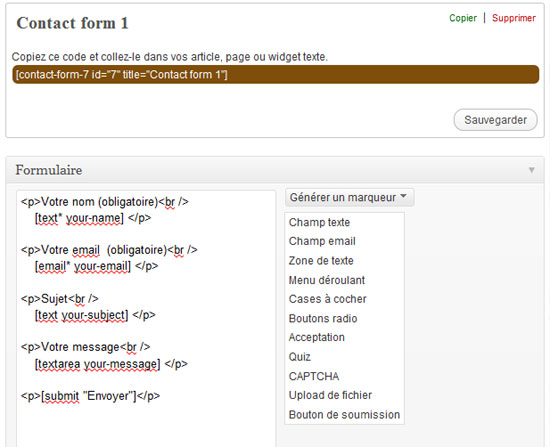
Task: Click the '<p>Votre message<br />' line
Action: [86, 347]
